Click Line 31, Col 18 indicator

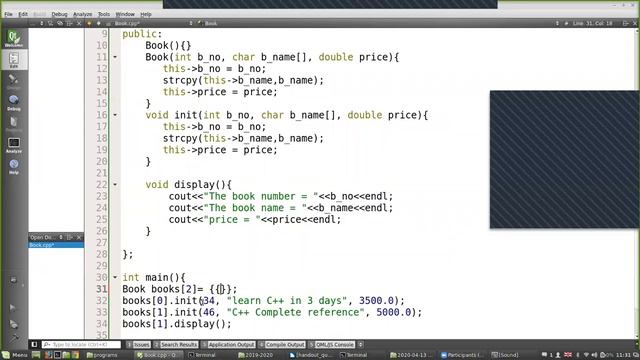coord(592,23)
